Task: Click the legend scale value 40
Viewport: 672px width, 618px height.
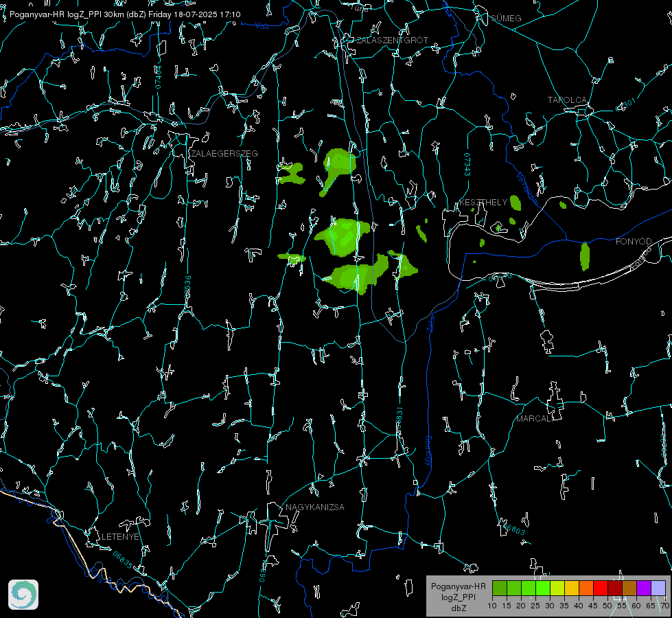Action: pos(579,606)
